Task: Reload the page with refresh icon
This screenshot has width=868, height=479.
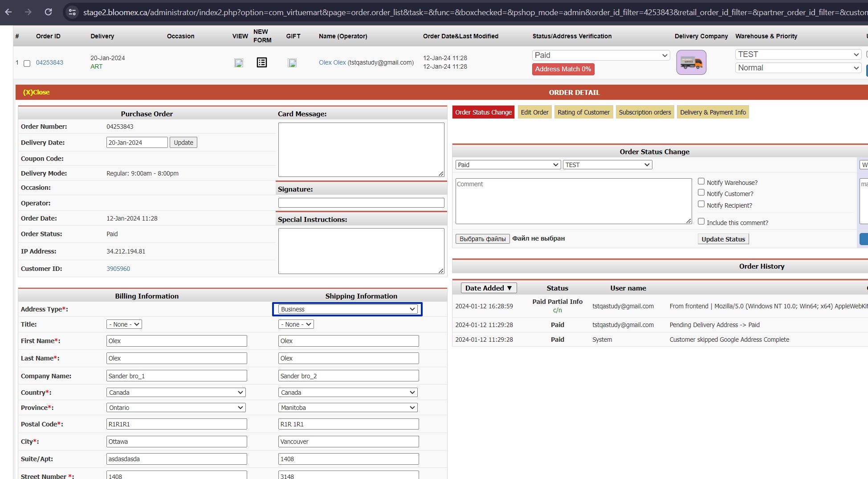Action: [48, 12]
